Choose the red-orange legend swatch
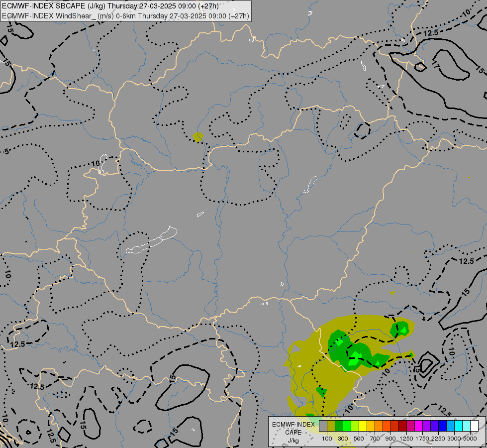Screen dimensions: 487x448 [x=387, y=426]
